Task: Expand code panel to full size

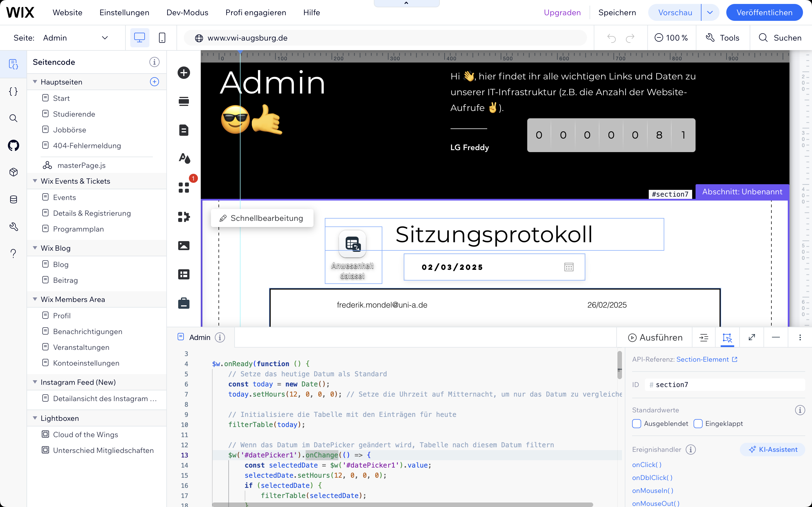Action: (x=752, y=337)
